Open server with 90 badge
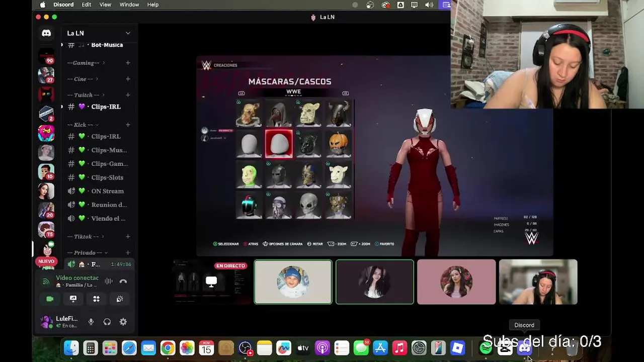Screen dimensions: 644x362 pos(46,56)
